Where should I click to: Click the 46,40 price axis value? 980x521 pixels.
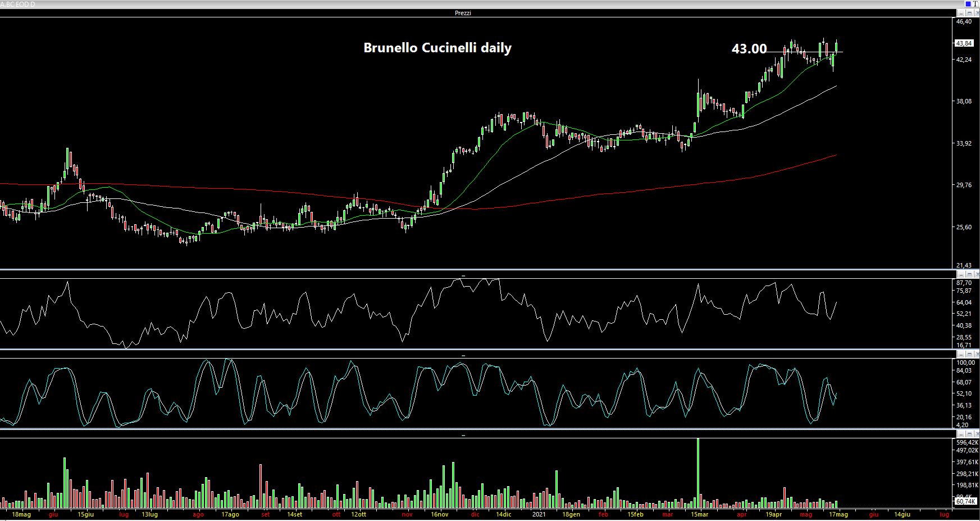(x=964, y=21)
